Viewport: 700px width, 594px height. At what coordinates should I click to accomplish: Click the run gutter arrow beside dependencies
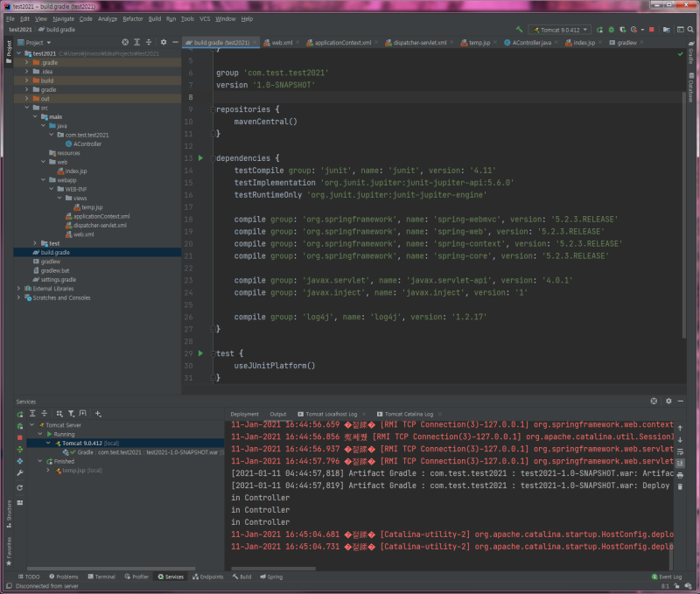(x=200, y=158)
